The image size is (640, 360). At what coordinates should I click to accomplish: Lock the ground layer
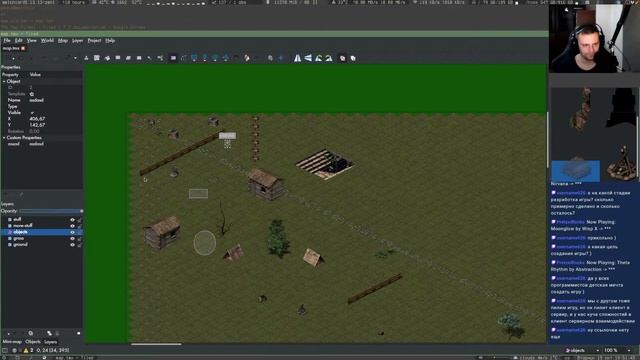(79, 244)
